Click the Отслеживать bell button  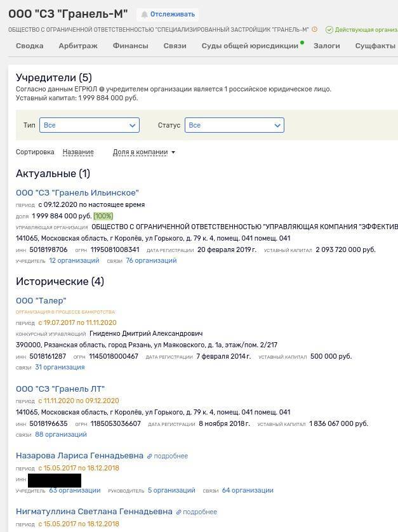click(168, 15)
